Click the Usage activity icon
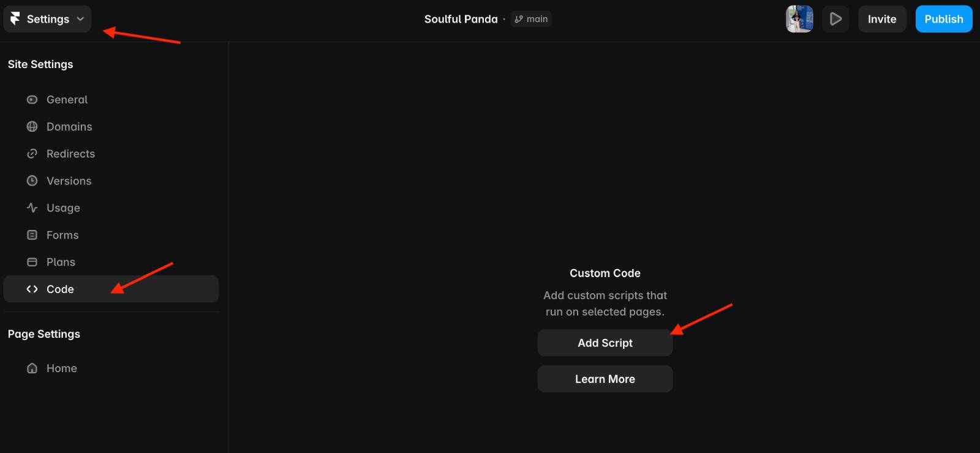The image size is (980, 453). 32,208
